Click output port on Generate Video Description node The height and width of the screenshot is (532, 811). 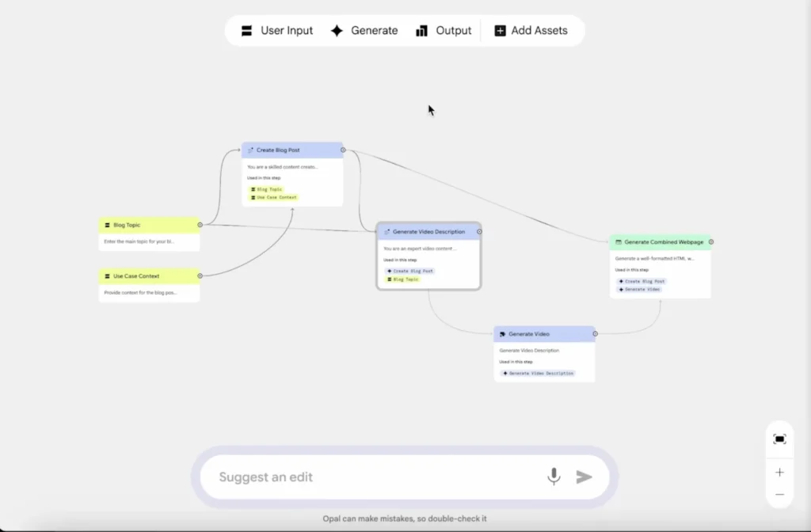tap(479, 232)
